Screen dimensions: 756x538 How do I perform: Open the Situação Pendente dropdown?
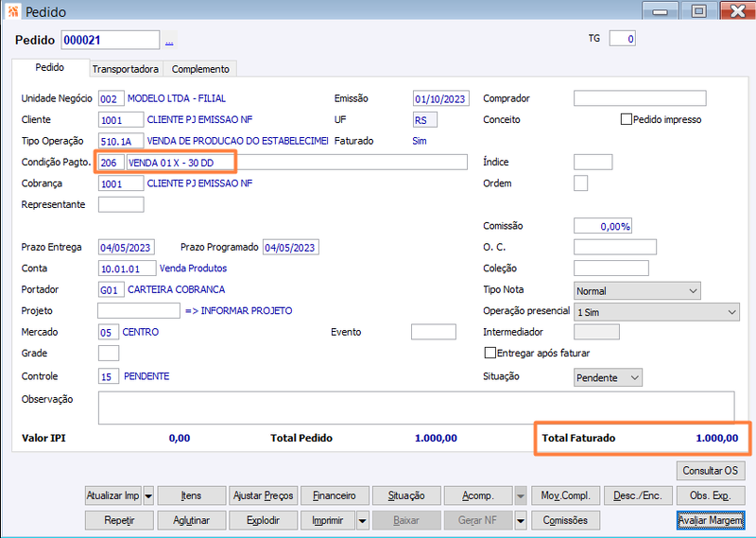point(608,377)
